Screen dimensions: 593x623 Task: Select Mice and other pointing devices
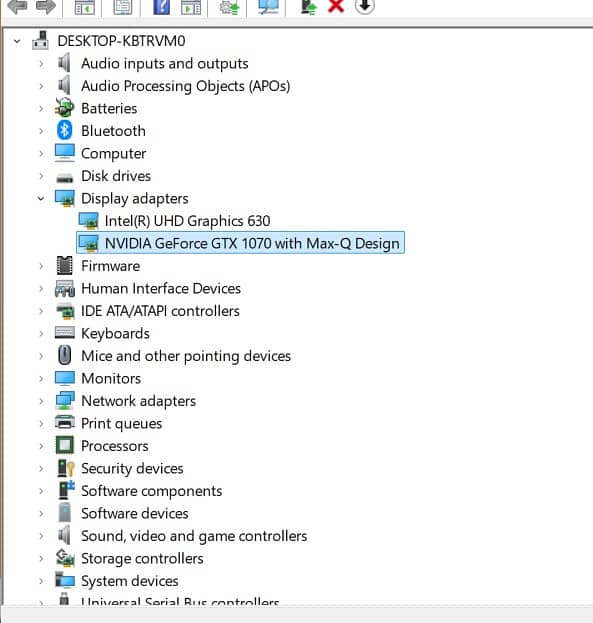(186, 356)
